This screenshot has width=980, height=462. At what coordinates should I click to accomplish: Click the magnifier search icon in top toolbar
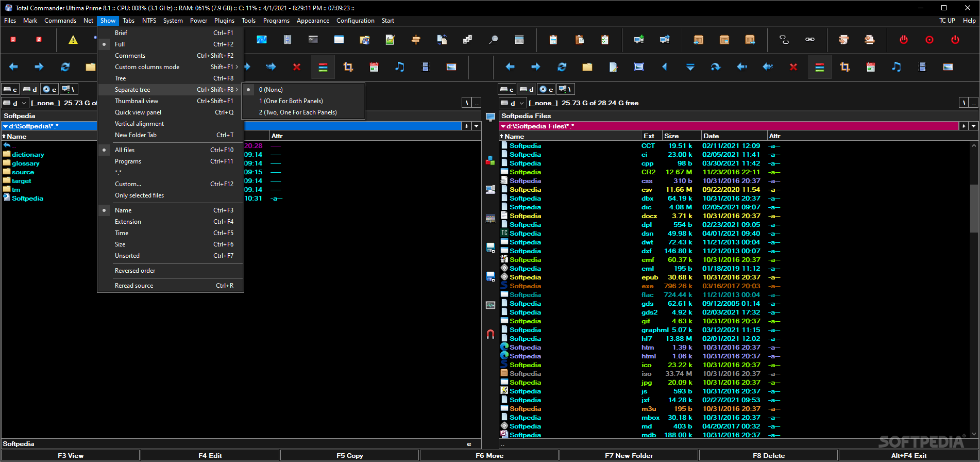[x=493, y=40]
